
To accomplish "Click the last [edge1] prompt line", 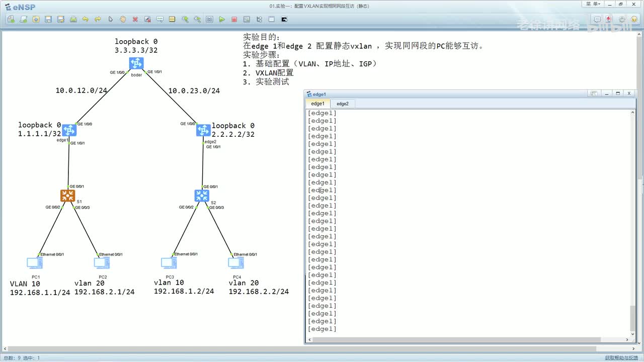I will coord(322,329).
